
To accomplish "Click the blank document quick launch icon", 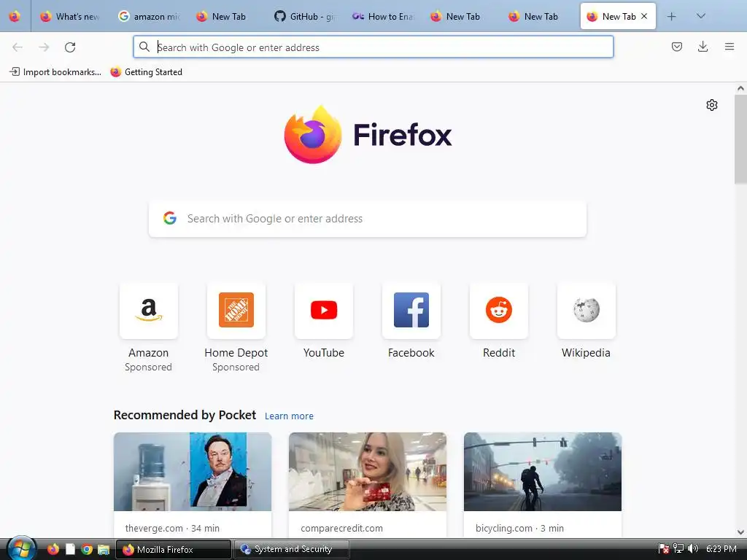I will 70,549.
